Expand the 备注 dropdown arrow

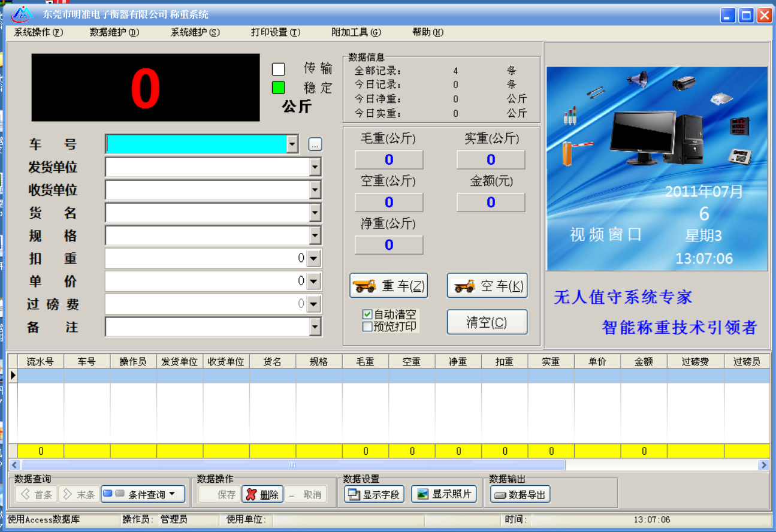click(315, 327)
